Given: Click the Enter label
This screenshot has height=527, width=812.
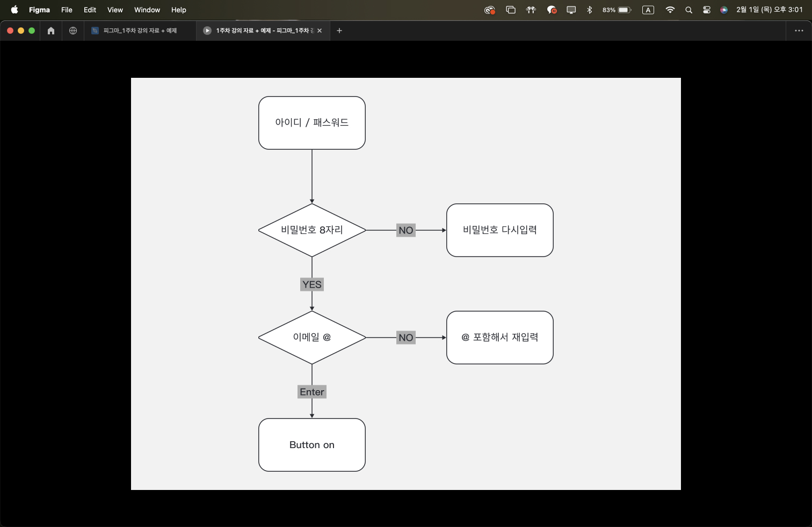Looking at the screenshot, I should coord(312,392).
